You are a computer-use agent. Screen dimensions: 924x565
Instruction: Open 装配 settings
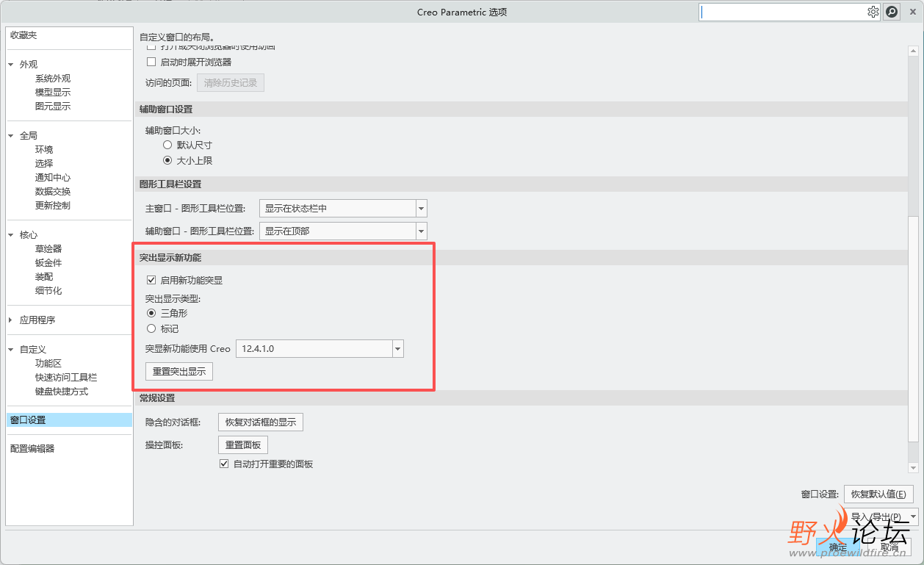point(44,277)
